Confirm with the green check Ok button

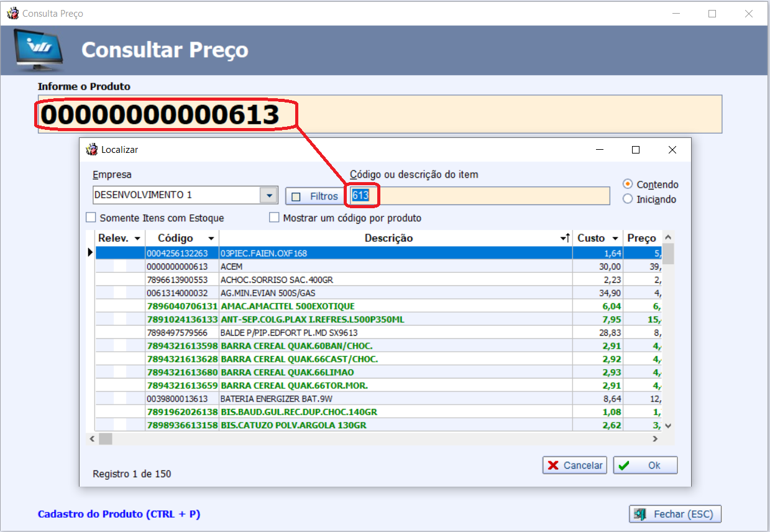(645, 465)
